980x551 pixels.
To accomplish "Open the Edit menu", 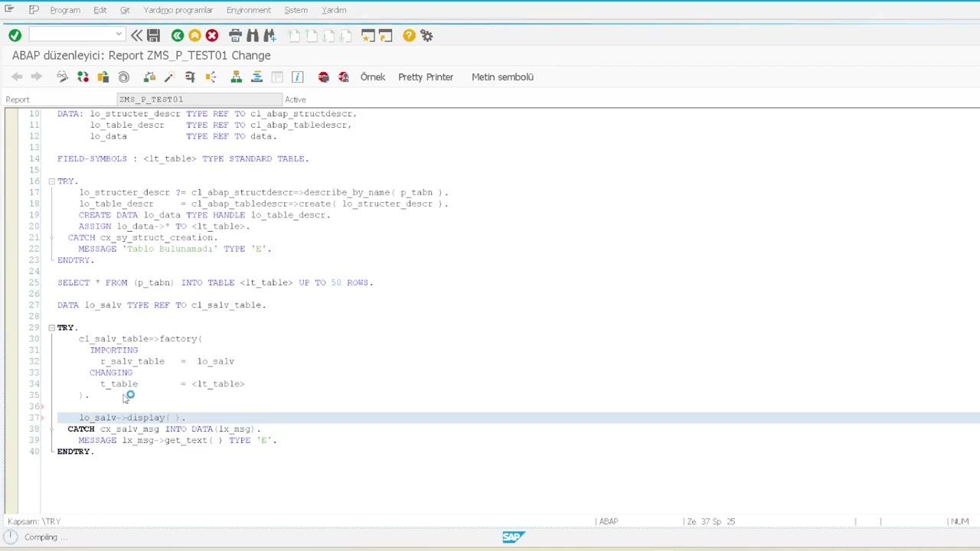I will (100, 10).
